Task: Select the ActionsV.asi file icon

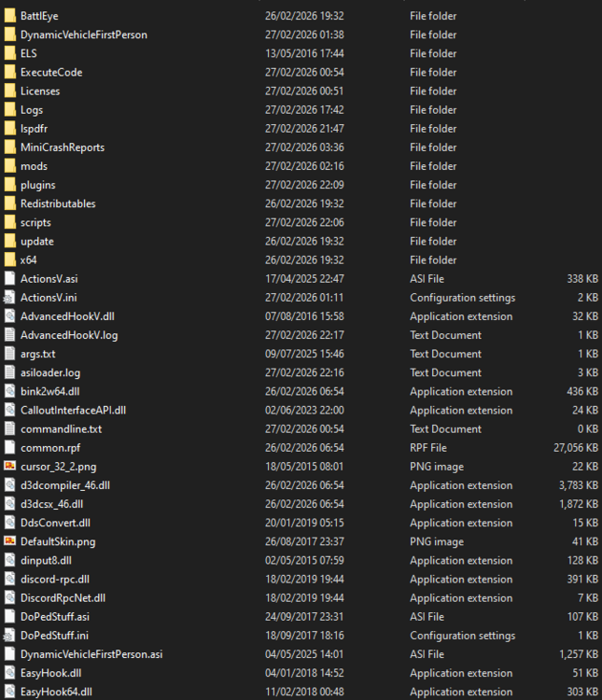Action: (x=10, y=278)
